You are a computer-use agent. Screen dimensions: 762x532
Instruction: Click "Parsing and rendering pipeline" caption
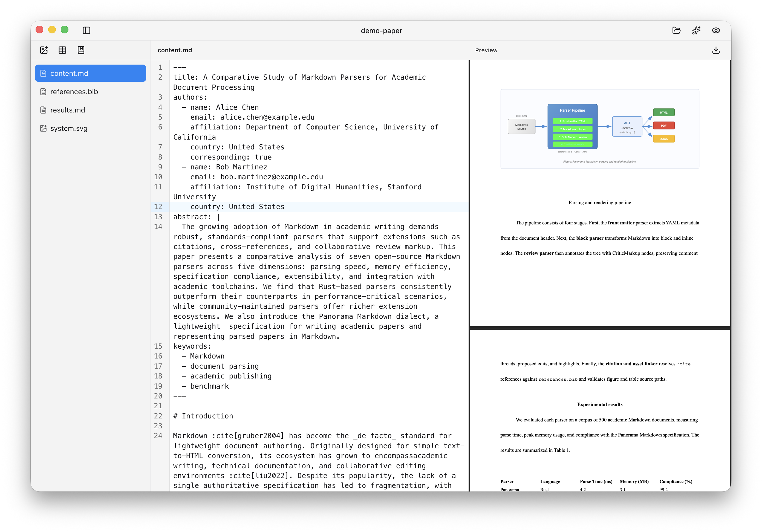pos(600,203)
